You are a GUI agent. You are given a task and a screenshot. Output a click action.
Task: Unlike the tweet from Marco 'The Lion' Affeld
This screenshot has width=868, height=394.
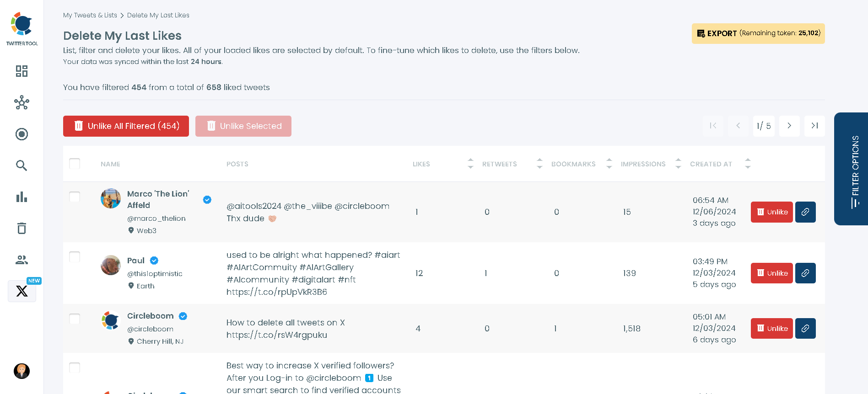(x=772, y=212)
